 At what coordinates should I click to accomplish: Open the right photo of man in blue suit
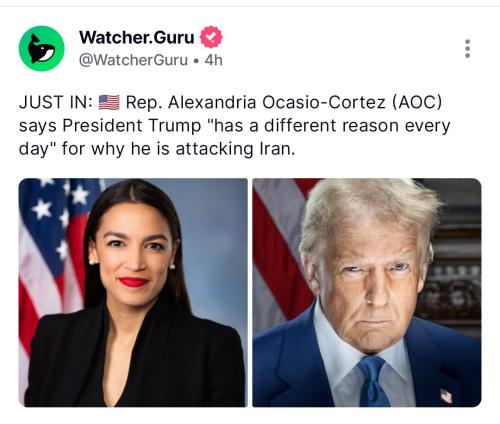click(367, 292)
